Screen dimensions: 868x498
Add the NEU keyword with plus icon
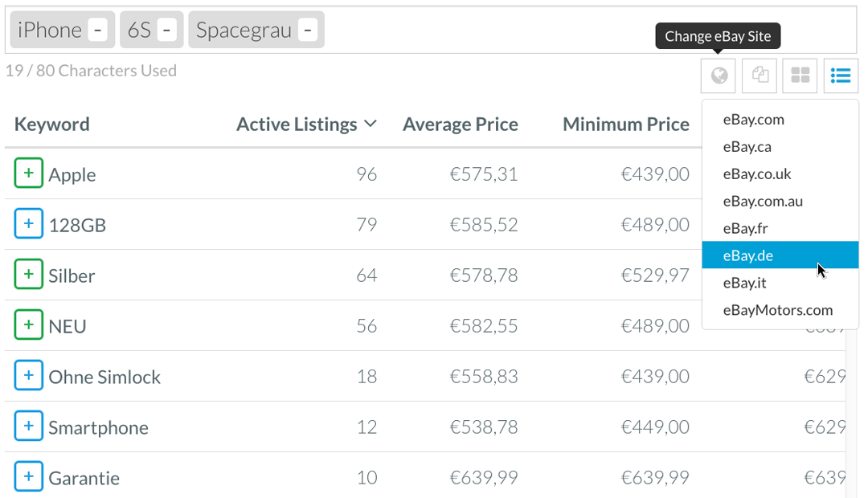(29, 325)
